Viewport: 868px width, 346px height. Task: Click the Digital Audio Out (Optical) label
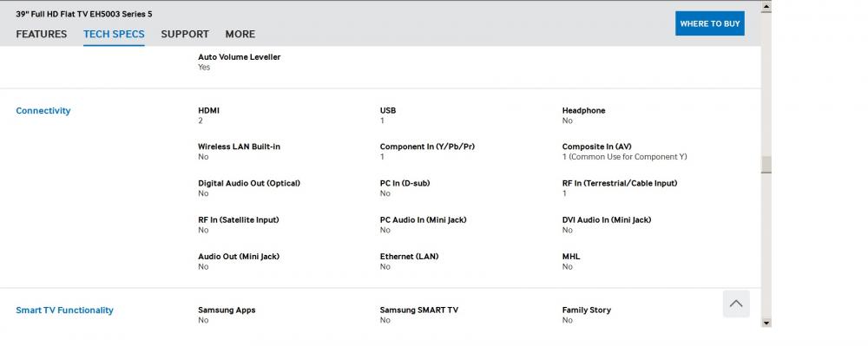[249, 184]
